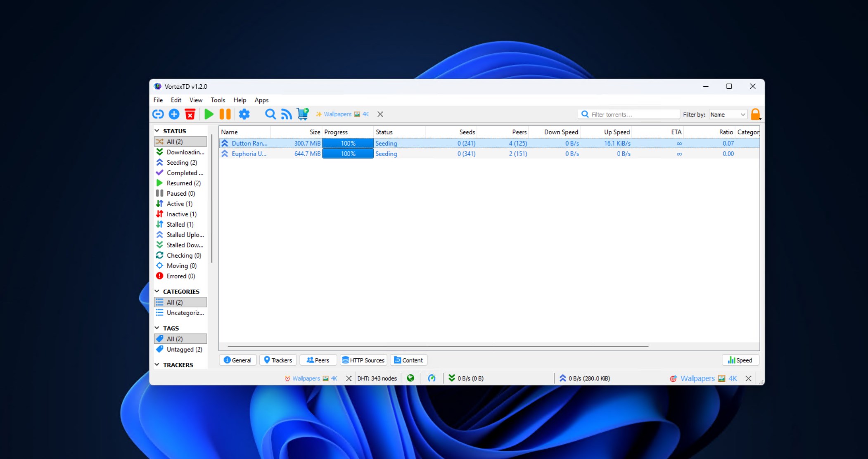Select the Euphoria U... torrent row

click(489, 154)
